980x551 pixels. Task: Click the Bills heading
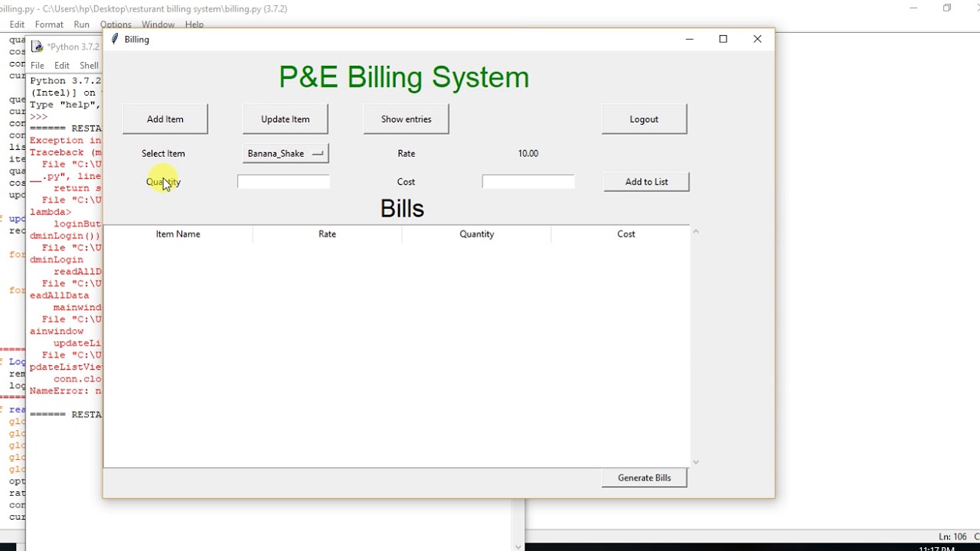point(402,208)
